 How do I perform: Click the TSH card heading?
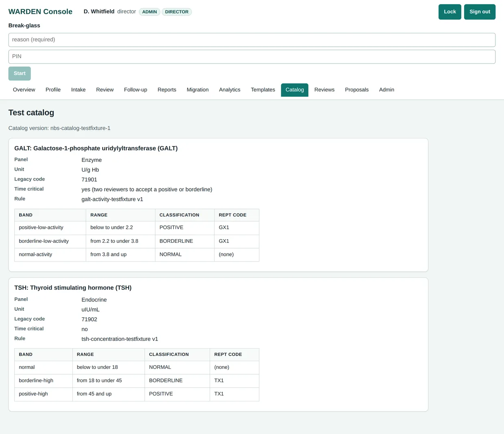73,288
